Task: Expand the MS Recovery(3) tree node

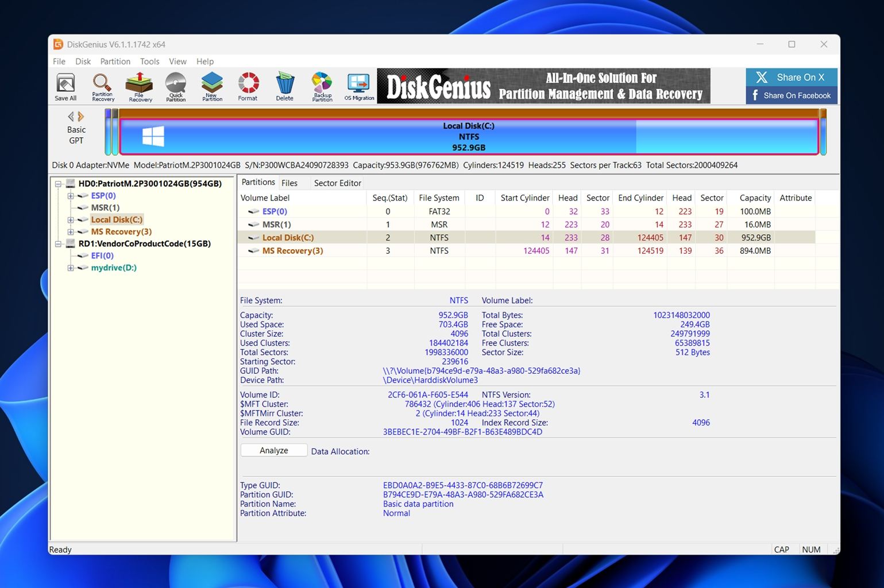Action: point(71,232)
